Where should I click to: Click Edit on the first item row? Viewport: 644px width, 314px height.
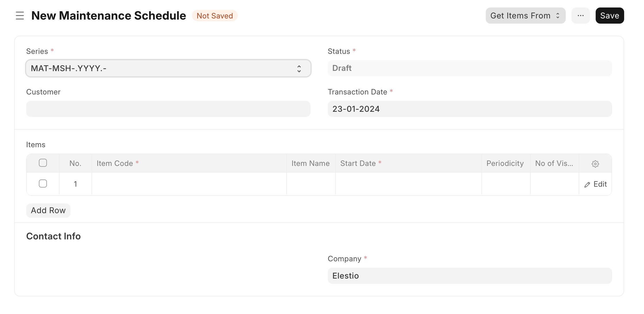click(x=595, y=184)
